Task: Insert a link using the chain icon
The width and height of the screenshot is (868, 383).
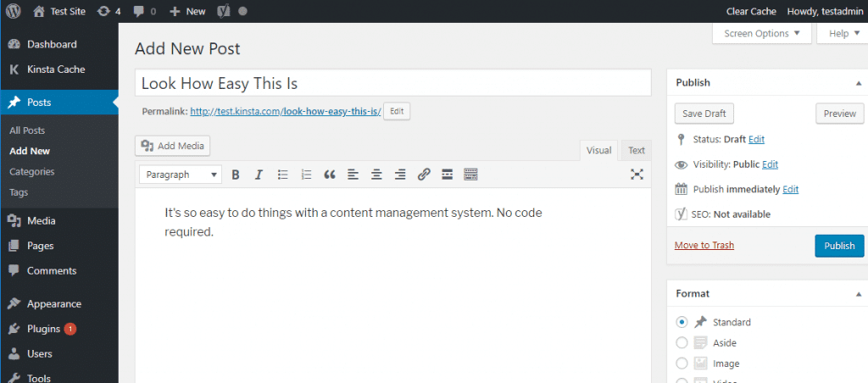Action: [x=424, y=175]
